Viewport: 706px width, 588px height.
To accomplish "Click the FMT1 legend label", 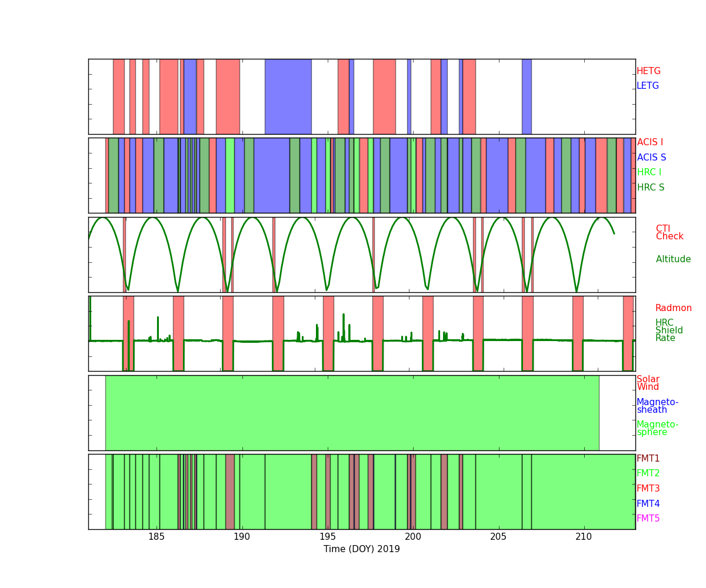I will [648, 459].
